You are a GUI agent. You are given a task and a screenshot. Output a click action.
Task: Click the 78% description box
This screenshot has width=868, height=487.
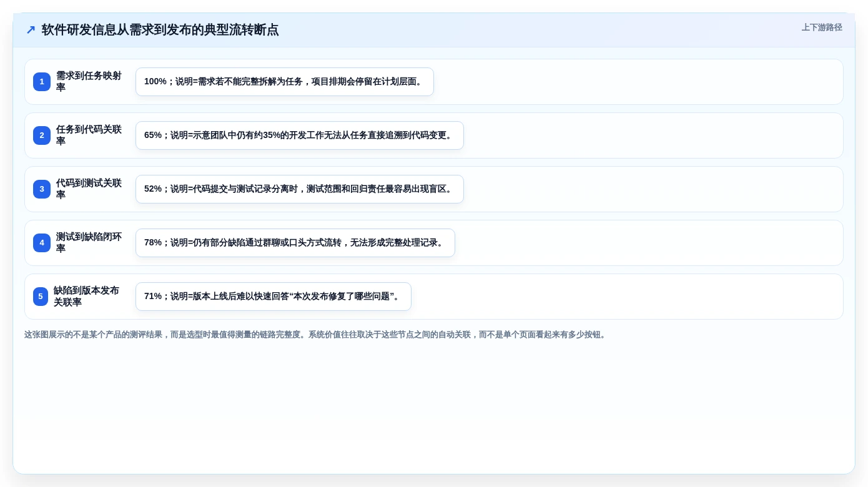coord(295,243)
